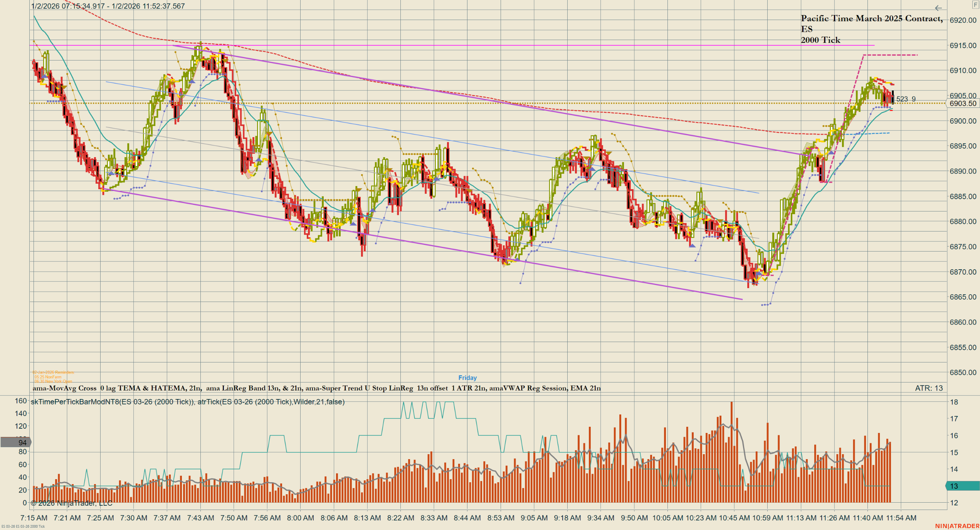Click the 8:53 AM time axis label
This screenshot has height=530, width=980.
(x=501, y=518)
